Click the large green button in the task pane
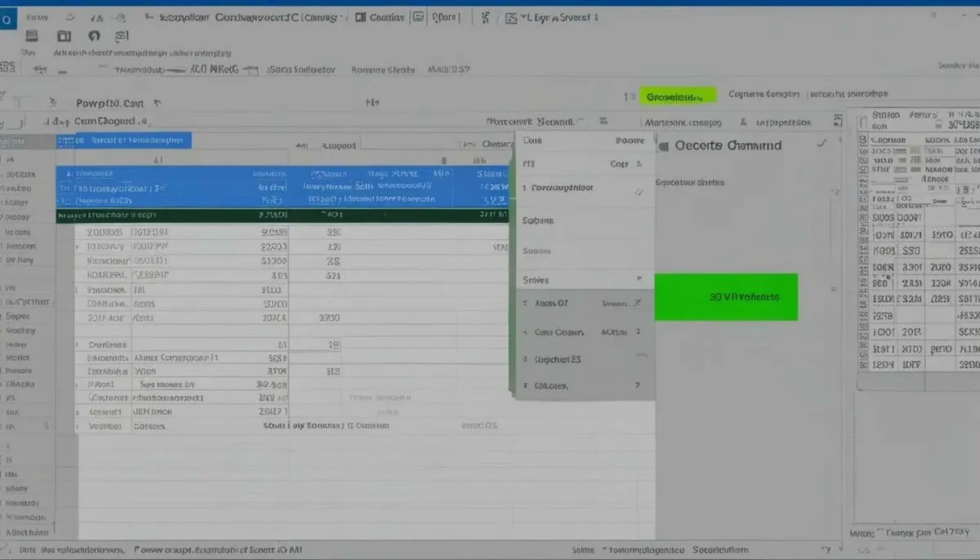The image size is (980, 560). pyautogui.click(x=726, y=296)
